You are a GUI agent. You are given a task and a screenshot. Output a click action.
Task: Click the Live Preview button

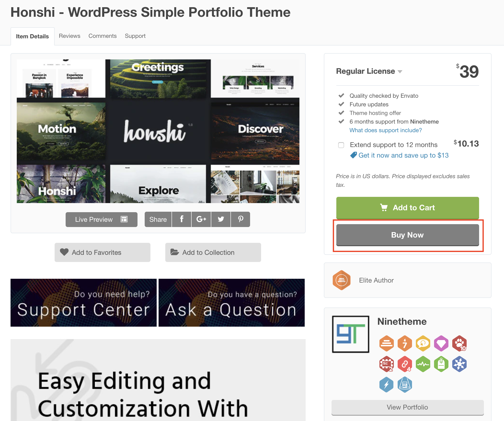pos(102,220)
